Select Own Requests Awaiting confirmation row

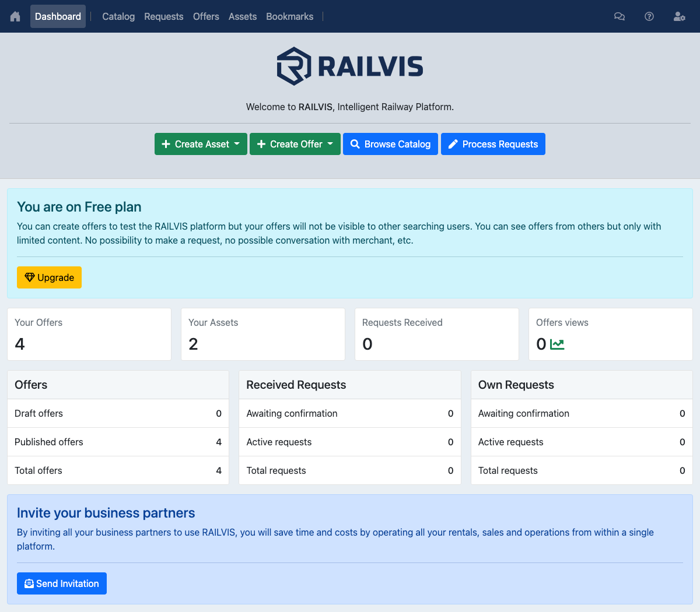[x=582, y=413]
